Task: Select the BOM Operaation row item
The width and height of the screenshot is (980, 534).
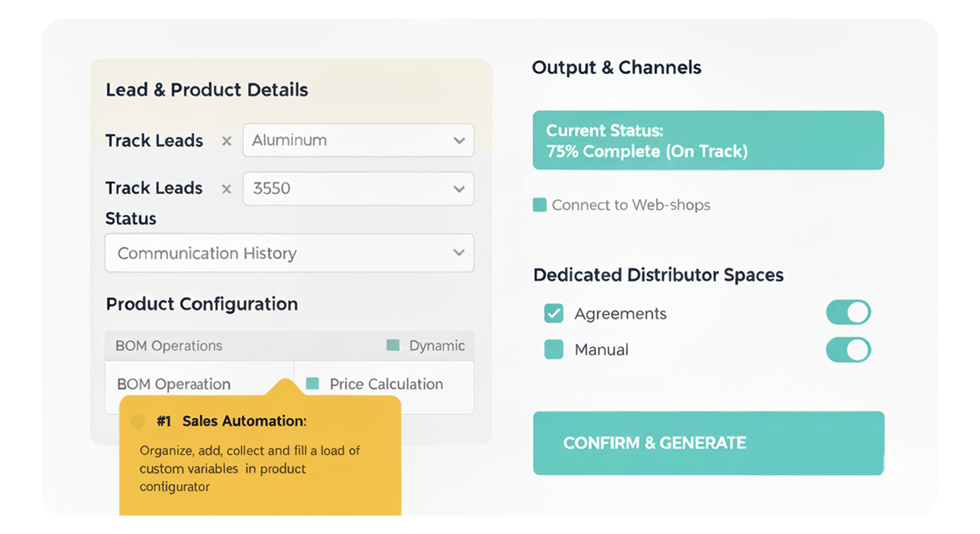Action: (x=174, y=384)
